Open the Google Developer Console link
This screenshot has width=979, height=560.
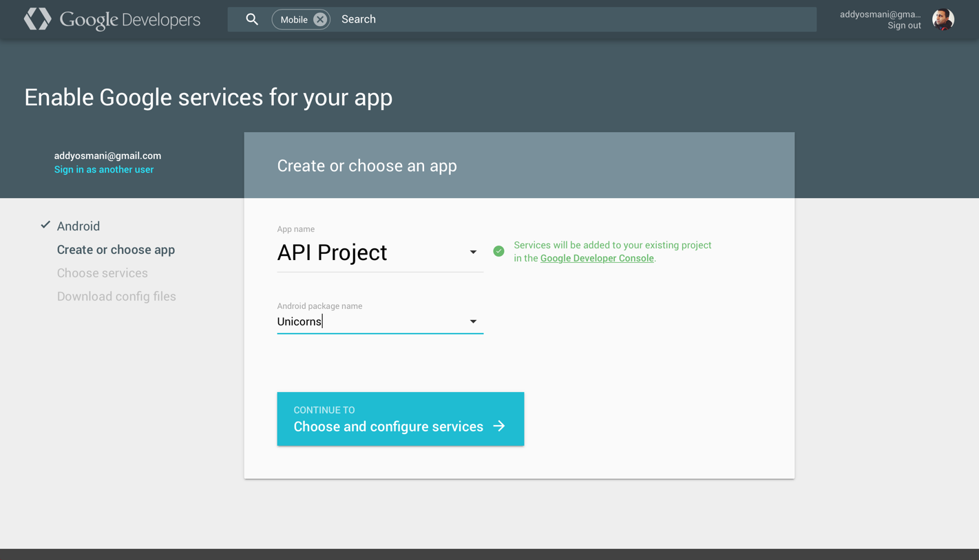pos(596,258)
